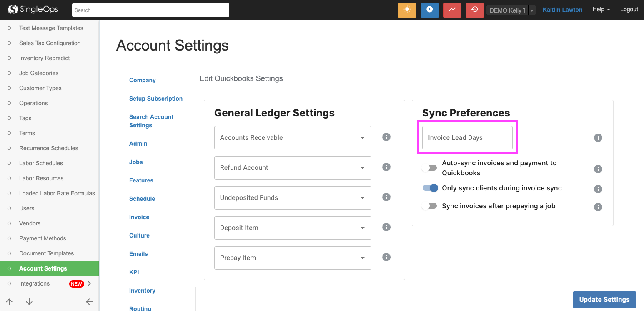The image size is (644, 311).
Task: Click the sidebar up arrow icon
Action: pos(9,302)
